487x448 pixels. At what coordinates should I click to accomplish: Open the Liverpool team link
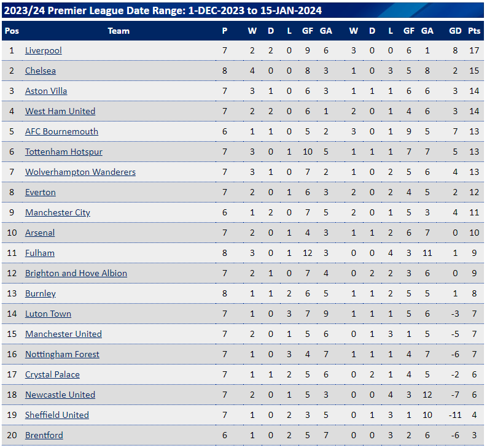(x=44, y=50)
